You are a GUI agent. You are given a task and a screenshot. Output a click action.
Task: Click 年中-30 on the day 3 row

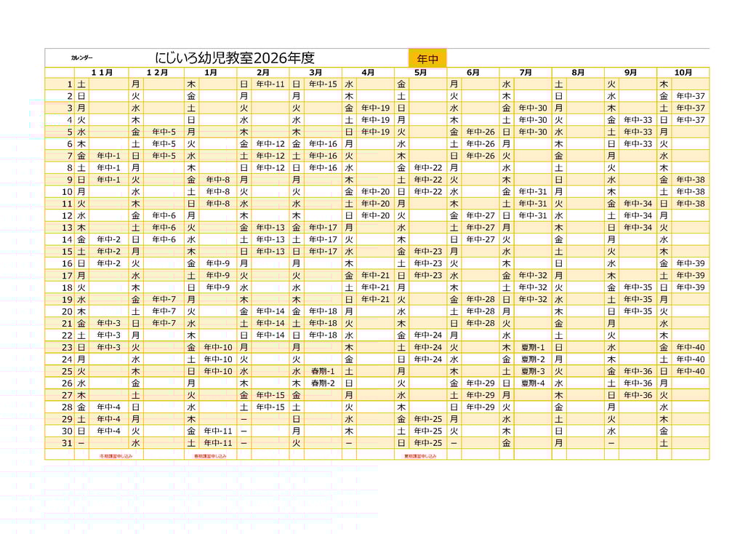click(534, 108)
